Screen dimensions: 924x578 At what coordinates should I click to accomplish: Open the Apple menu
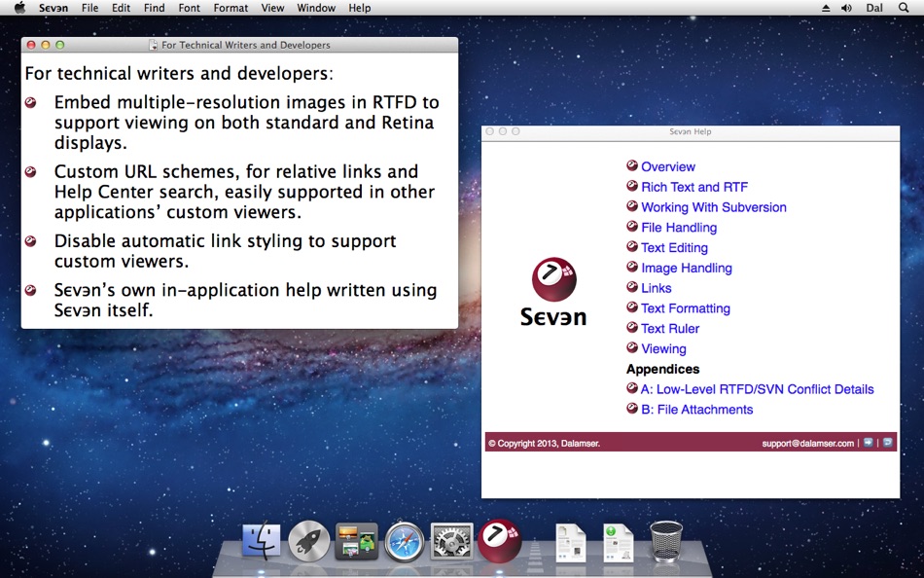19,8
